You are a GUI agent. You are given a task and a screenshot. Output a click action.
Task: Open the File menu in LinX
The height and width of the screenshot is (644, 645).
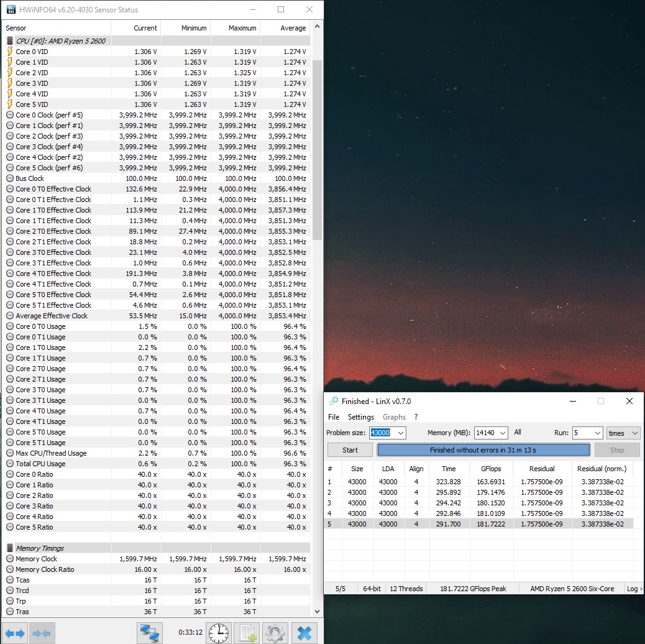coord(334,417)
